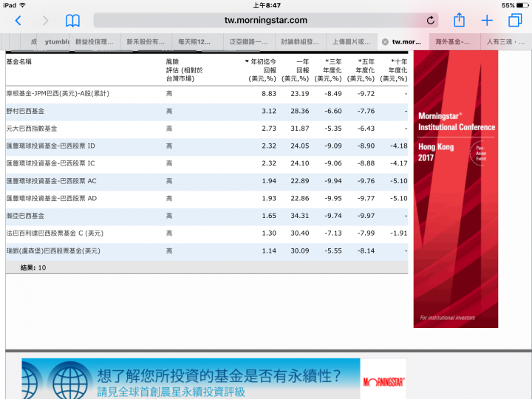Tap the Safari forward arrow
This screenshot has height=399, width=532.
(x=46, y=21)
